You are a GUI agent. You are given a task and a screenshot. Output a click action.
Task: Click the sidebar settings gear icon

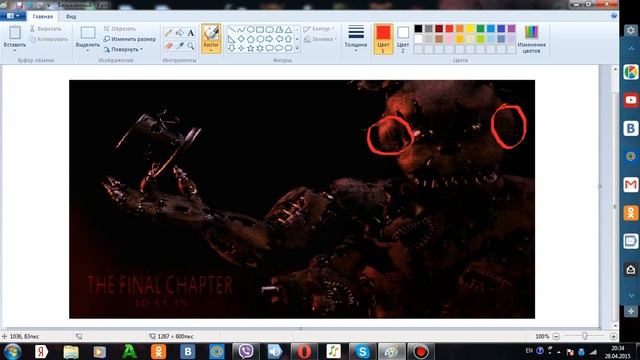pos(631,30)
